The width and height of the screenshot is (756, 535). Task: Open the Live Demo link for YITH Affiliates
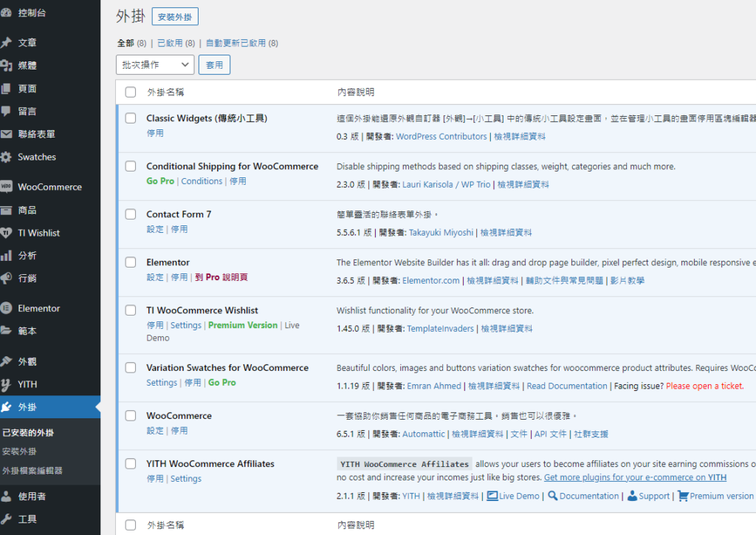pos(518,497)
